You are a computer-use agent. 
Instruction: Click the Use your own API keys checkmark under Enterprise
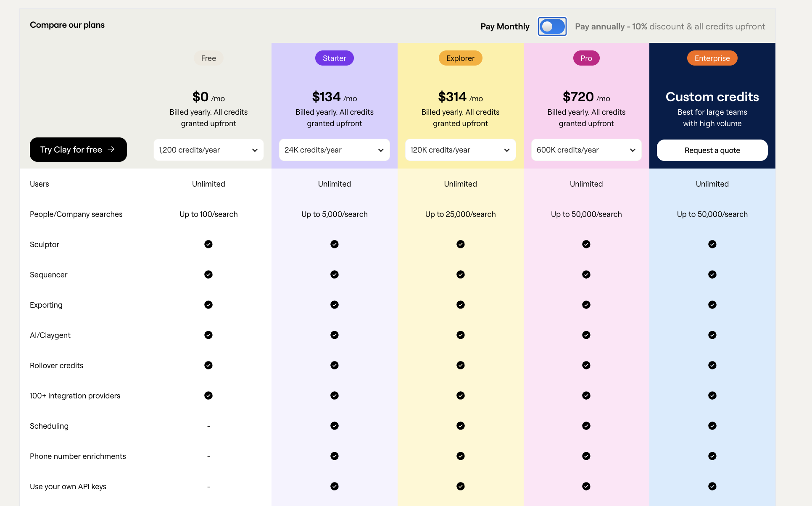[712, 486]
